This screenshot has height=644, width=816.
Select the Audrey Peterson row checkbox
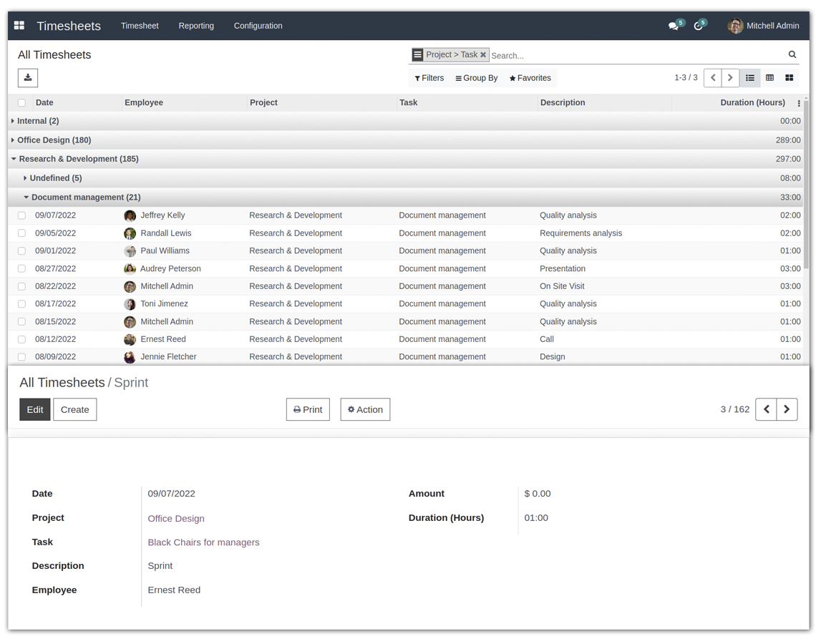pos(21,269)
